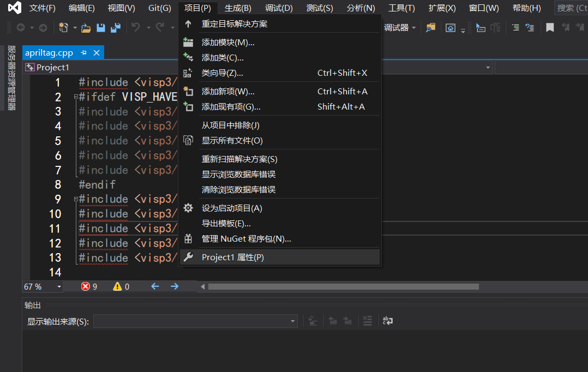This screenshot has width=588, height=372.
Task: Click the search box in title bar
Action: pos(571,8)
